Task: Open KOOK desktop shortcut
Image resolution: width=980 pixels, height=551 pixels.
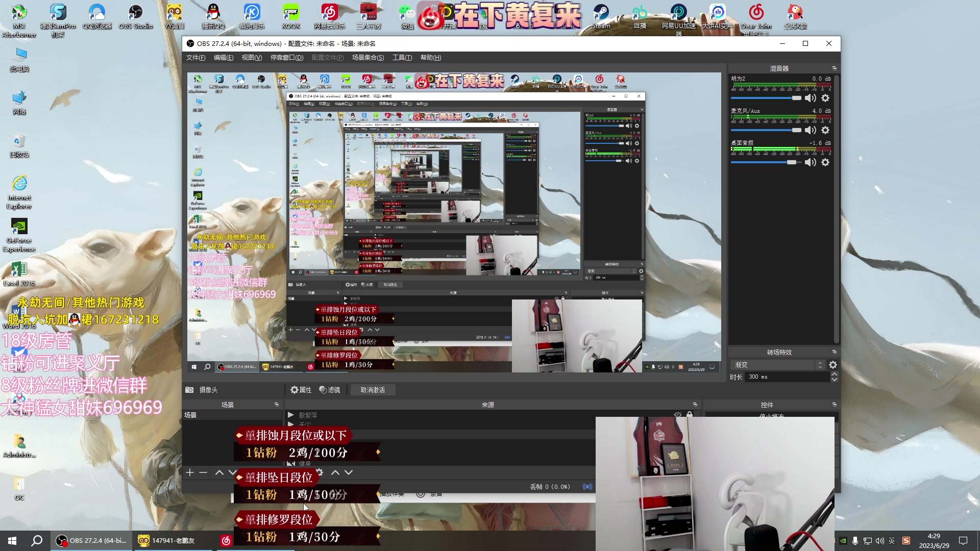Action: 291,17
